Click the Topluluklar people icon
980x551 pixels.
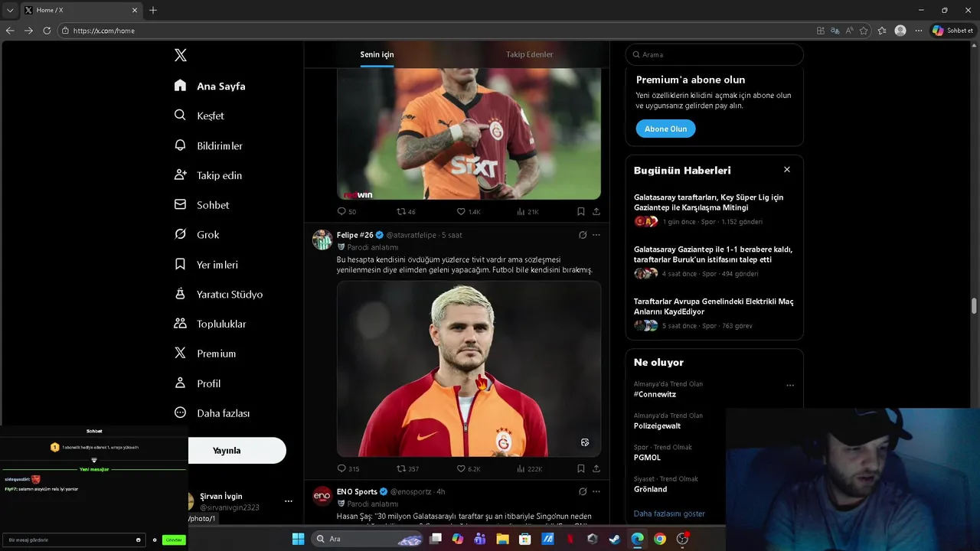tap(181, 324)
